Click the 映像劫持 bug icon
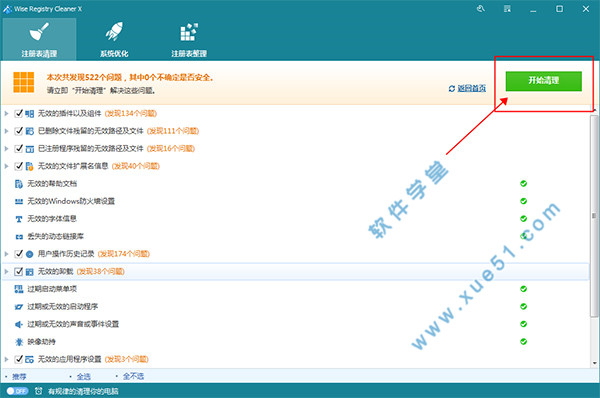This screenshot has height=398, width=600. coord(19,342)
